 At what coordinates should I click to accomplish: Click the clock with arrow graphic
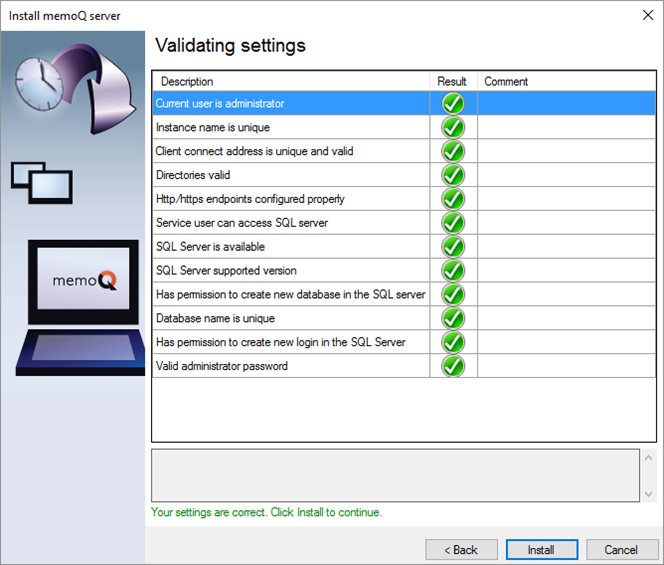click(75, 89)
